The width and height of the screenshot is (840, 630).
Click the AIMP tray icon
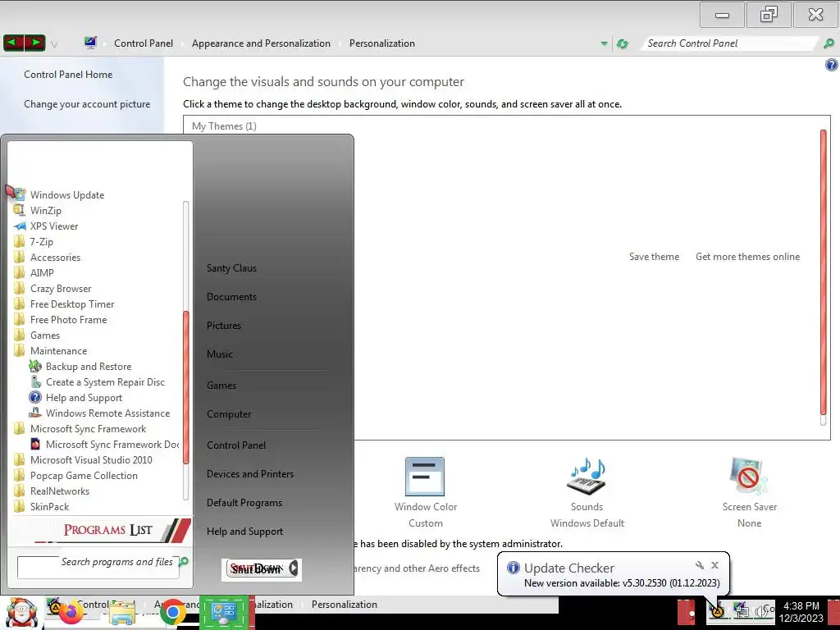pos(717,610)
